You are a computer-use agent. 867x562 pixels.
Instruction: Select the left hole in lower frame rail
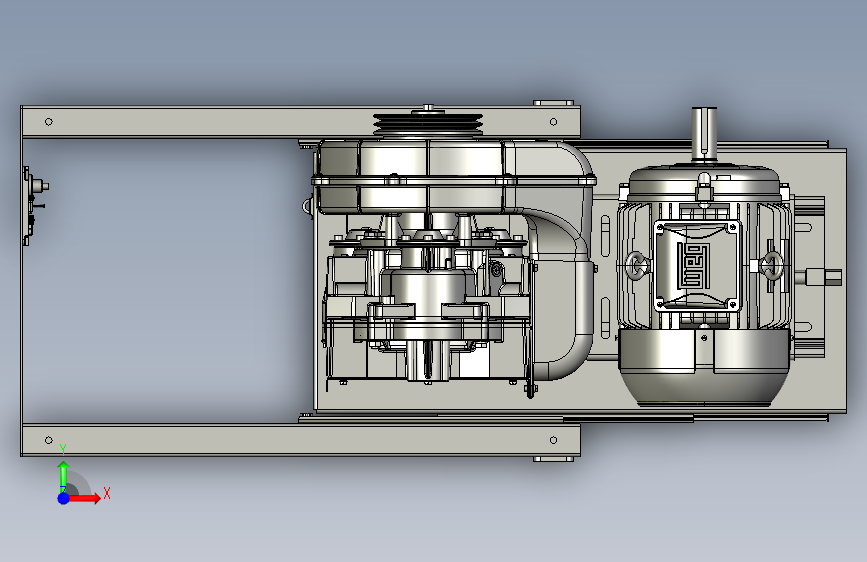pos(49,440)
